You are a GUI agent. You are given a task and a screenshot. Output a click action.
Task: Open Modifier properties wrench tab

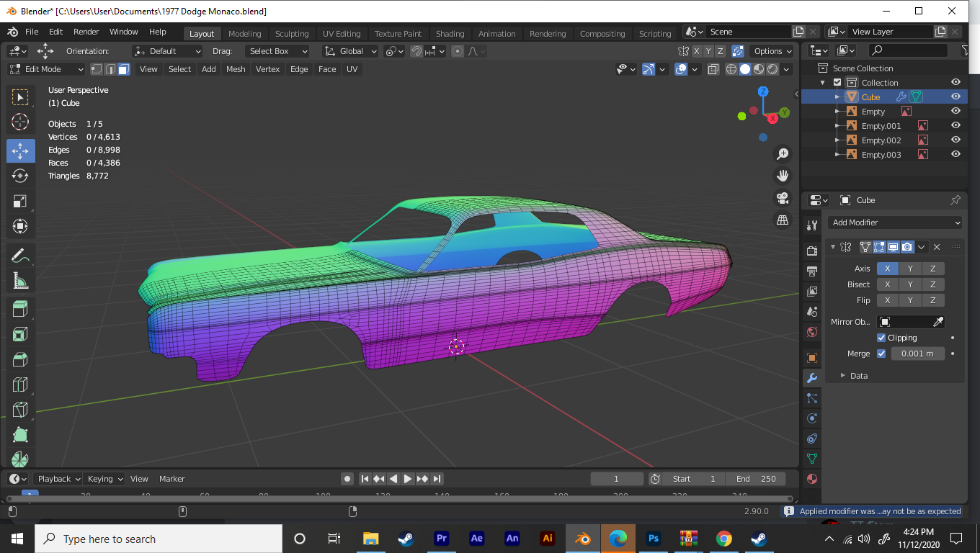click(x=812, y=377)
